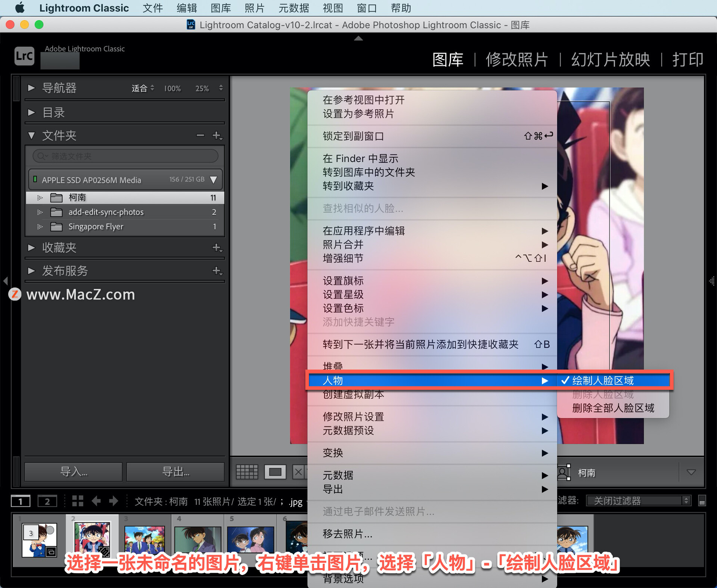Viewport: 717px width, 588px height.
Task: Click the minus icon in 文件夹 header
Action: (200, 136)
